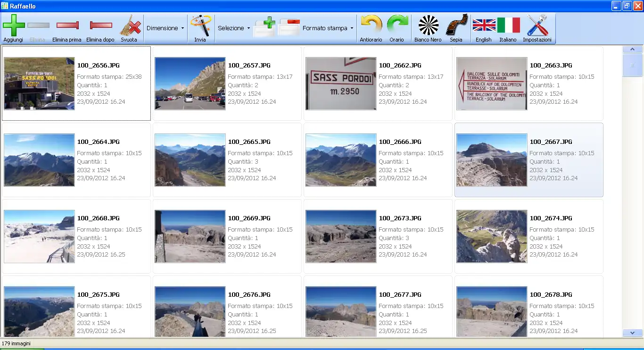Screen dimensions: 644x350
Task: Click the file name 100_2656.JPG
Action: (98, 66)
